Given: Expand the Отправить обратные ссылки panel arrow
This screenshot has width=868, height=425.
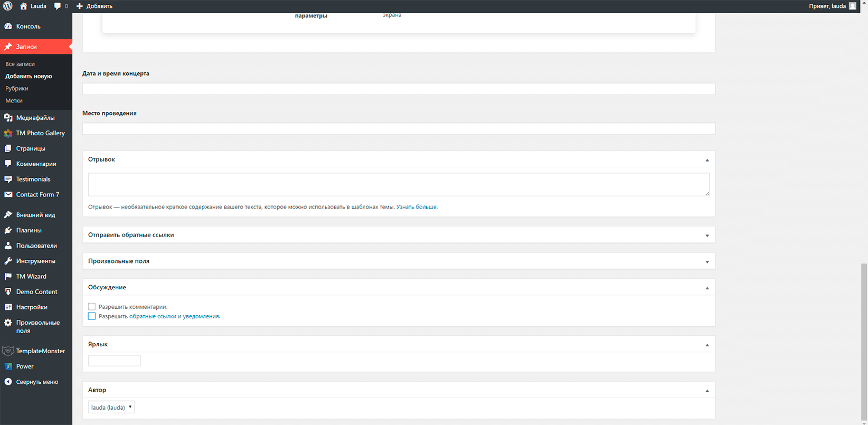Looking at the screenshot, I should point(707,235).
